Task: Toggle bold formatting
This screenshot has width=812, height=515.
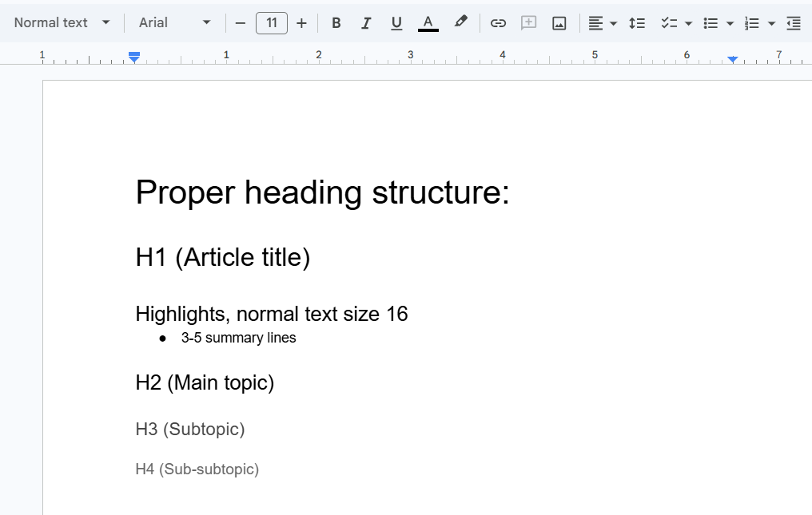Action: (336, 23)
